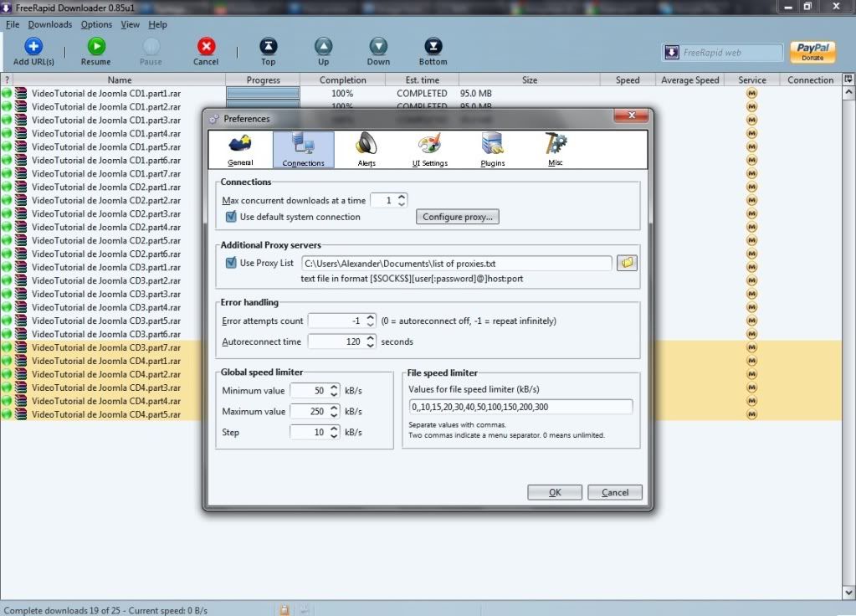
Task: Decrease Maximum value speed limiter
Action: pyautogui.click(x=334, y=415)
